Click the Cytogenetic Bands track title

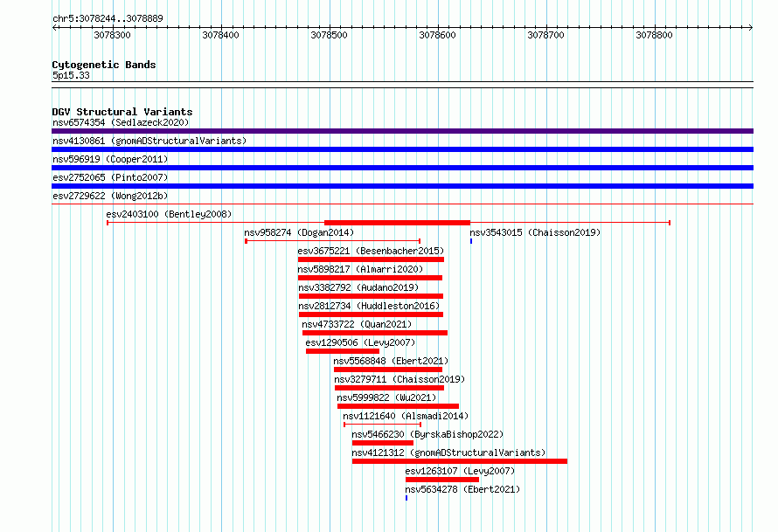point(104,65)
